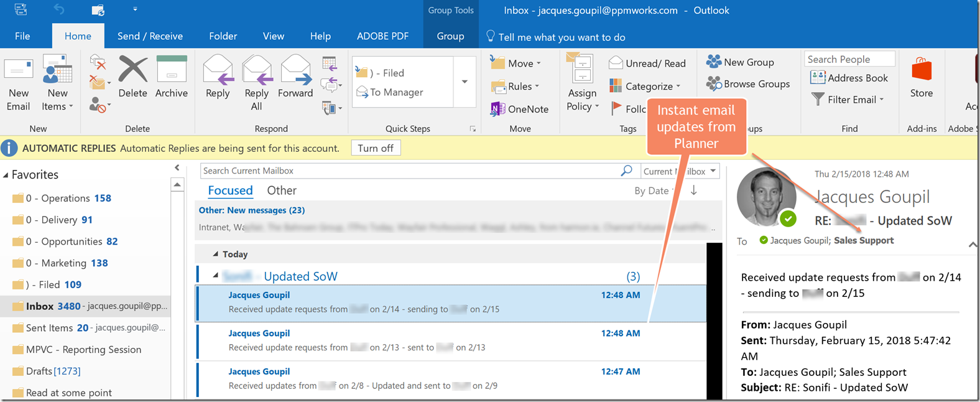Image resolution: width=980 pixels, height=402 pixels.
Task: Click the Meeting reply icon
Action: 330,63
